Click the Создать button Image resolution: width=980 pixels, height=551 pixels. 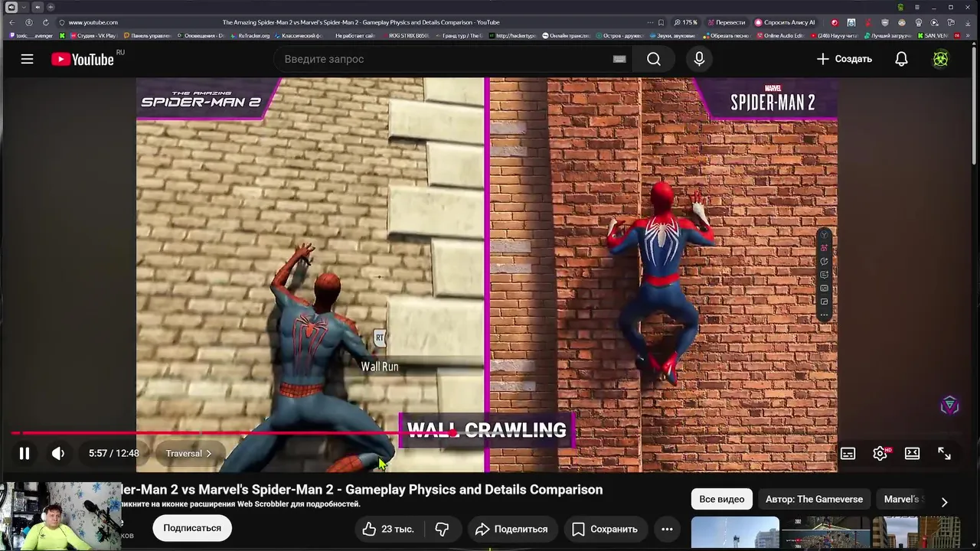[844, 59]
